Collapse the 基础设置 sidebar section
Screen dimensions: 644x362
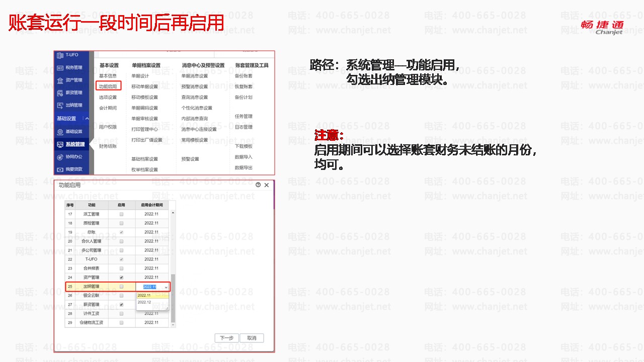point(87,119)
